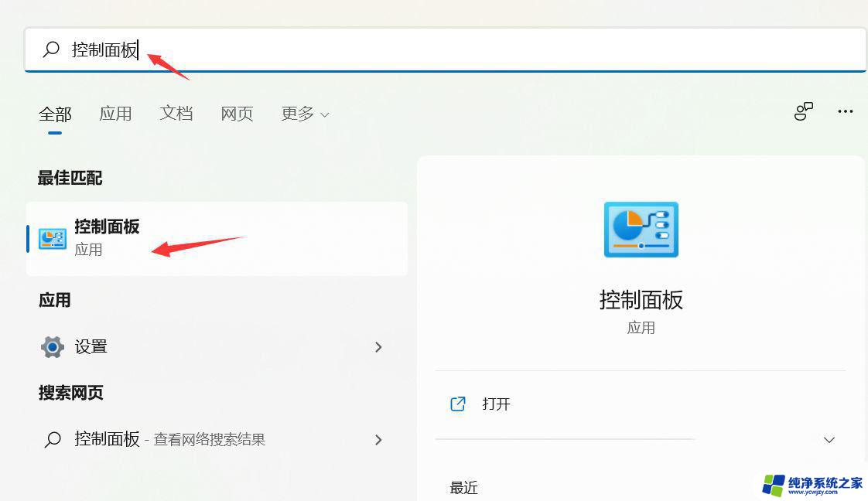This screenshot has height=501, width=868.
Task: Open the 控制面板 best match result
Action: click(x=217, y=238)
